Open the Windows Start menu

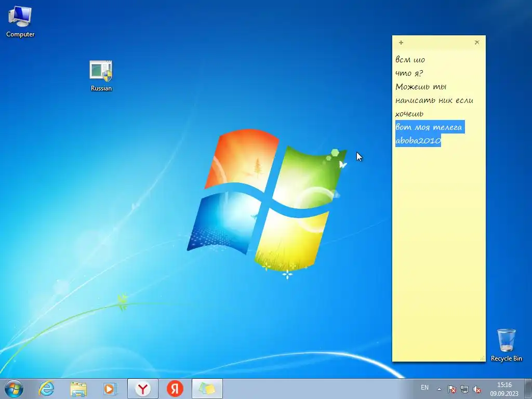[14, 389]
